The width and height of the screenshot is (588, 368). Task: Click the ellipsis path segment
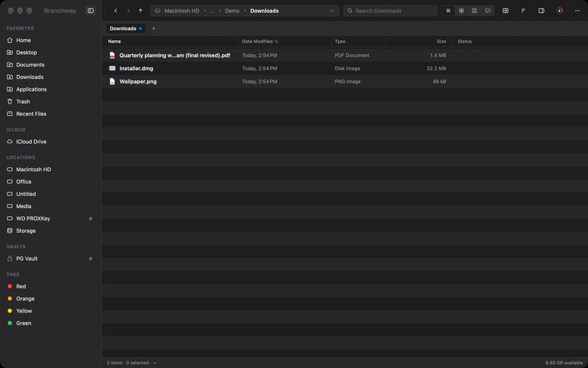click(212, 11)
